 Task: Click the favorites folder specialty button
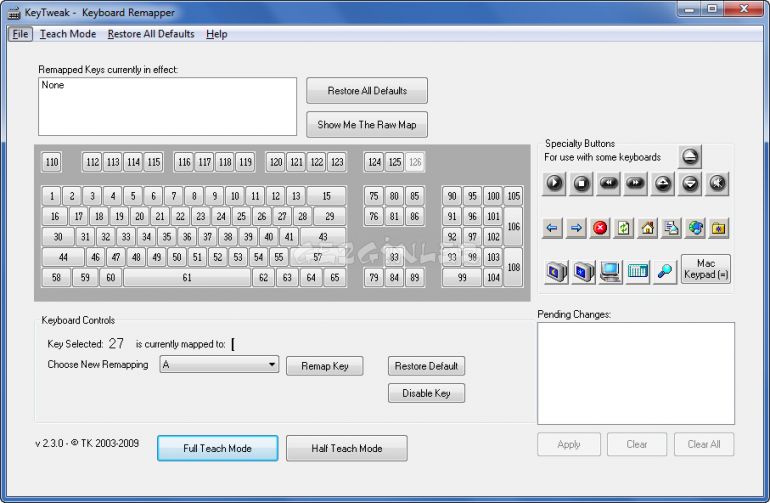tap(719, 228)
